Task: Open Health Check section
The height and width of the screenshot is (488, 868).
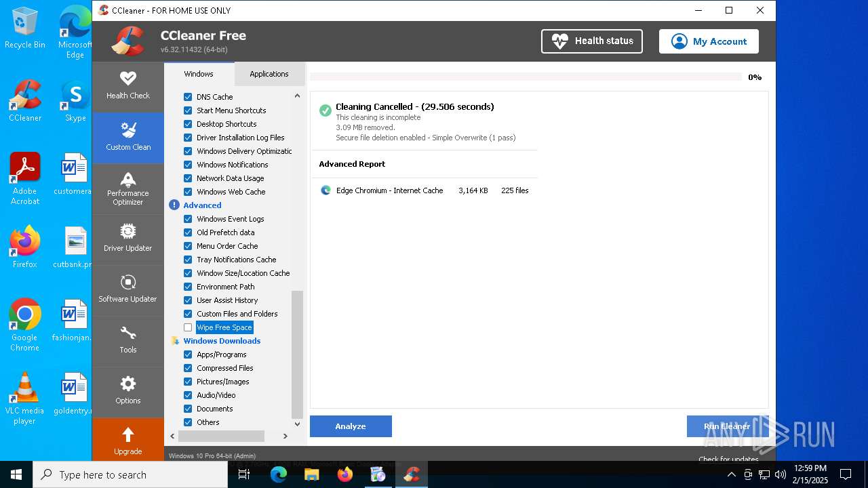Action: click(127, 86)
